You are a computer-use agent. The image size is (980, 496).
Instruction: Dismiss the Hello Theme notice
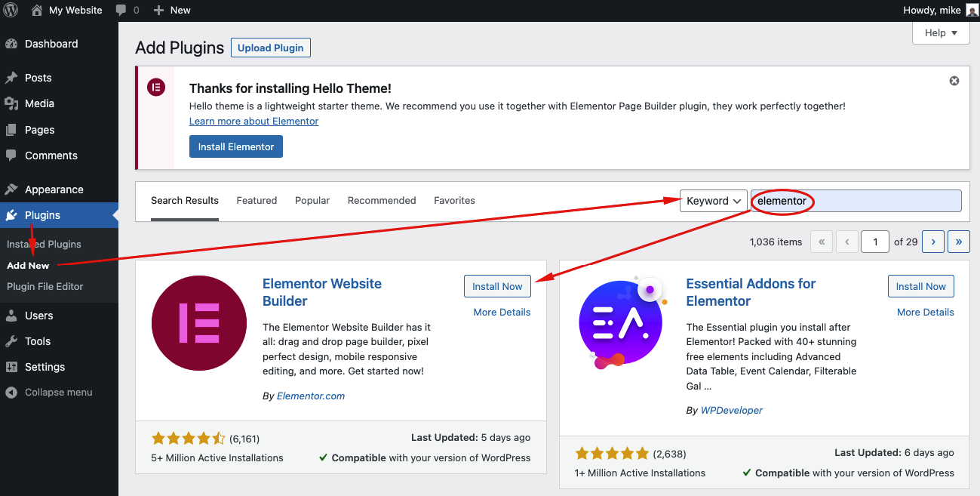coord(954,81)
